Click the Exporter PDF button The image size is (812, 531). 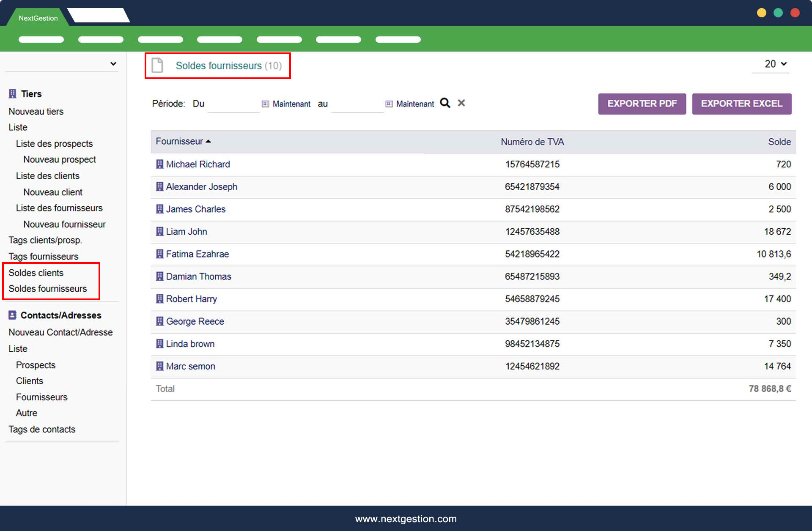(642, 104)
